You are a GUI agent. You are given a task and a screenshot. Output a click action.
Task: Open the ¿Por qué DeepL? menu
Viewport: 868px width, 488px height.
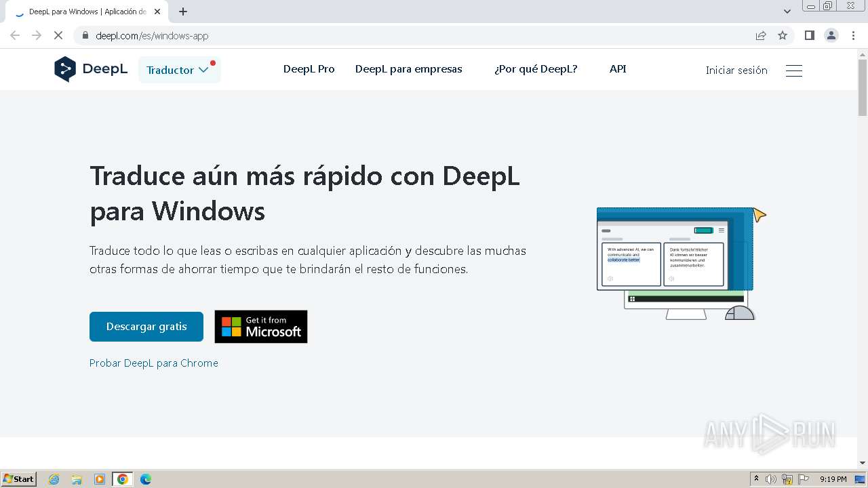pyautogui.click(x=536, y=69)
